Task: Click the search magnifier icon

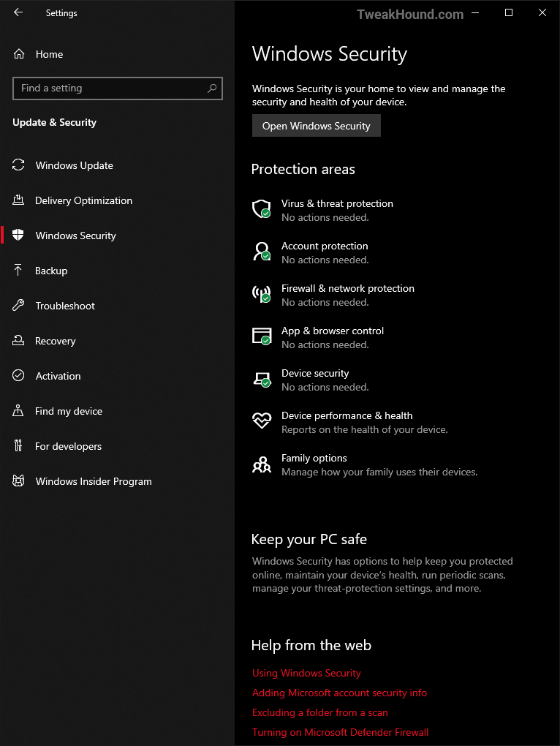Action: [212, 88]
